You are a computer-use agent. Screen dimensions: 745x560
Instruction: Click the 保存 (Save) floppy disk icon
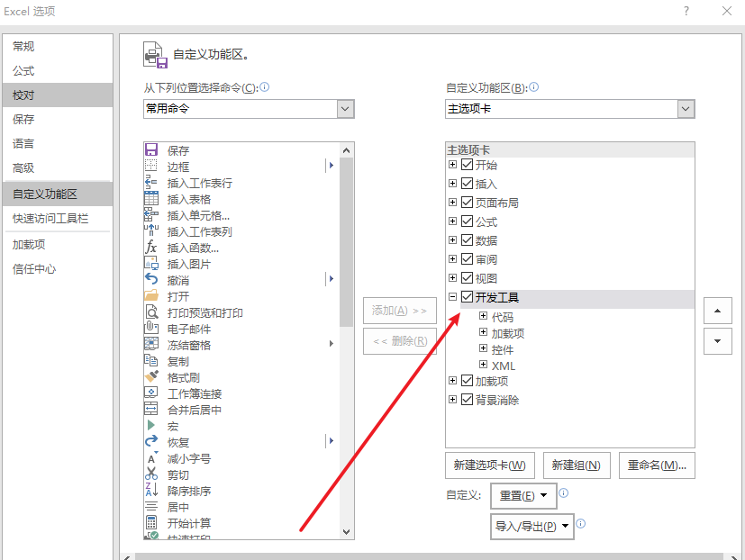(151, 150)
